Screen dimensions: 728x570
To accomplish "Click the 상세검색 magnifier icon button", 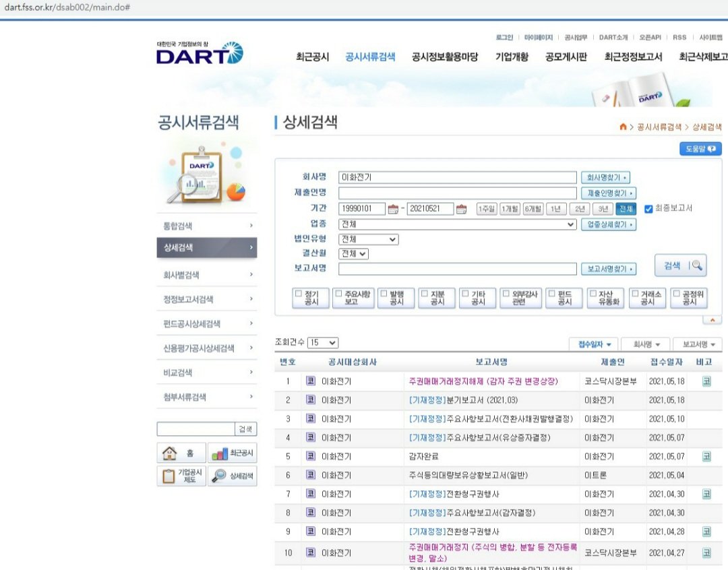I will coord(232,476).
